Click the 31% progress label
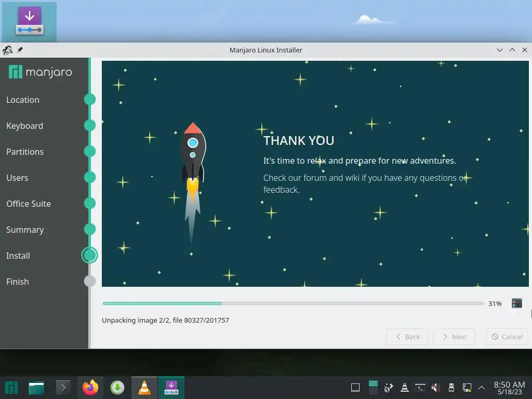The width and height of the screenshot is (532, 399). tap(495, 303)
